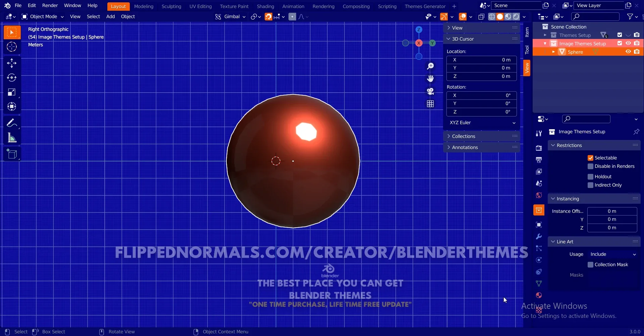Select the Measure tool
The height and width of the screenshot is (336, 644).
coord(12,138)
